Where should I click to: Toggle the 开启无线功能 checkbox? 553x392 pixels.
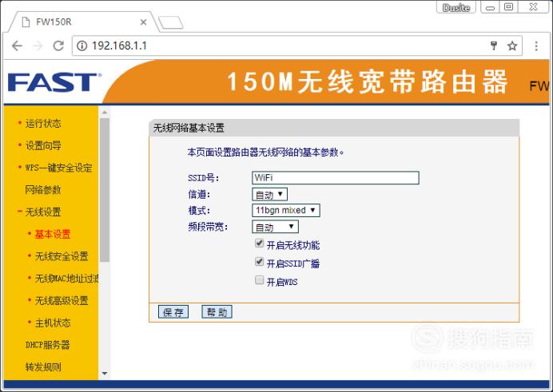(x=260, y=244)
